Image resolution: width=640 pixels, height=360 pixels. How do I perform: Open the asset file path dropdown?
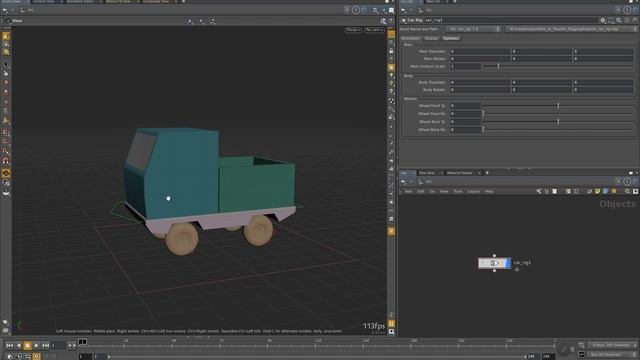[x=571, y=29]
